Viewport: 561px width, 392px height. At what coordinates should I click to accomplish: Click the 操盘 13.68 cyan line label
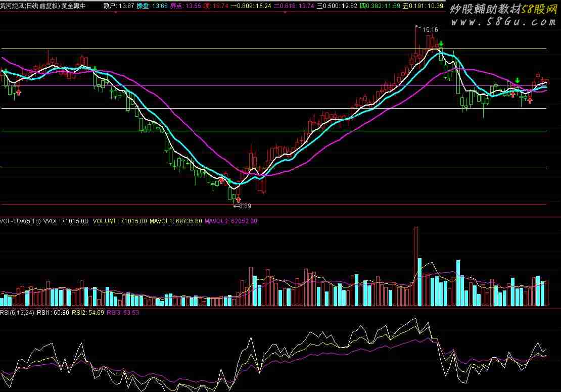pyautogui.click(x=152, y=6)
